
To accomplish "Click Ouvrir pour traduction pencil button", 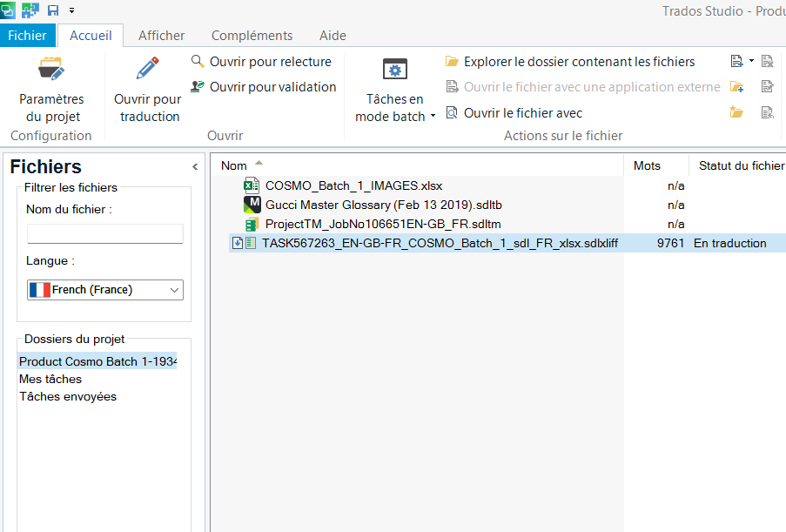I will [x=147, y=90].
